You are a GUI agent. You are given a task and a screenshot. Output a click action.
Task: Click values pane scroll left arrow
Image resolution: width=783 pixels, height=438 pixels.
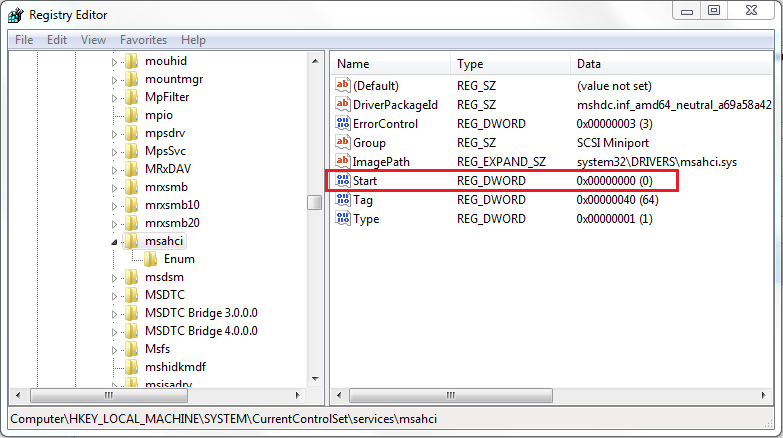pyautogui.click(x=339, y=396)
